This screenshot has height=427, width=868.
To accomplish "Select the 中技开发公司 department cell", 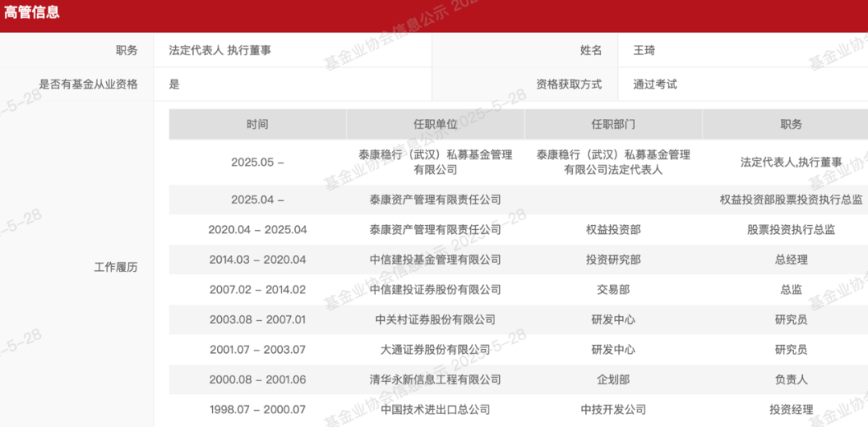I will click(613, 410).
